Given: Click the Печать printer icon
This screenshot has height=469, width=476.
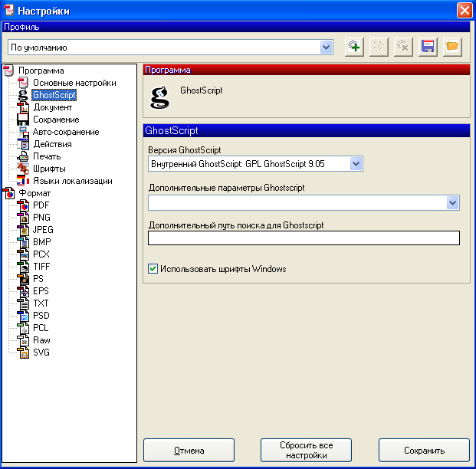Looking at the screenshot, I should coord(23,156).
